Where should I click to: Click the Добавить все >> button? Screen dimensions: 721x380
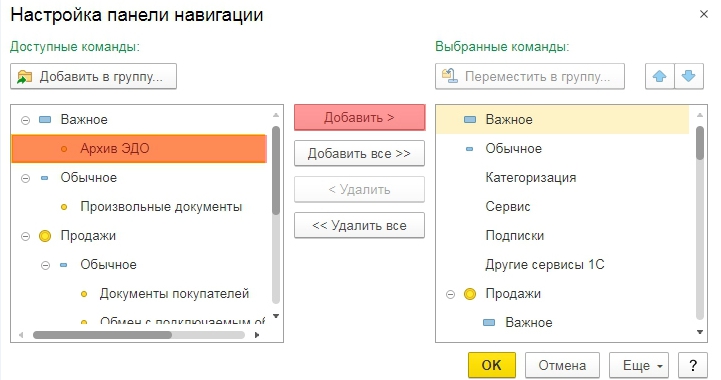tap(359, 153)
